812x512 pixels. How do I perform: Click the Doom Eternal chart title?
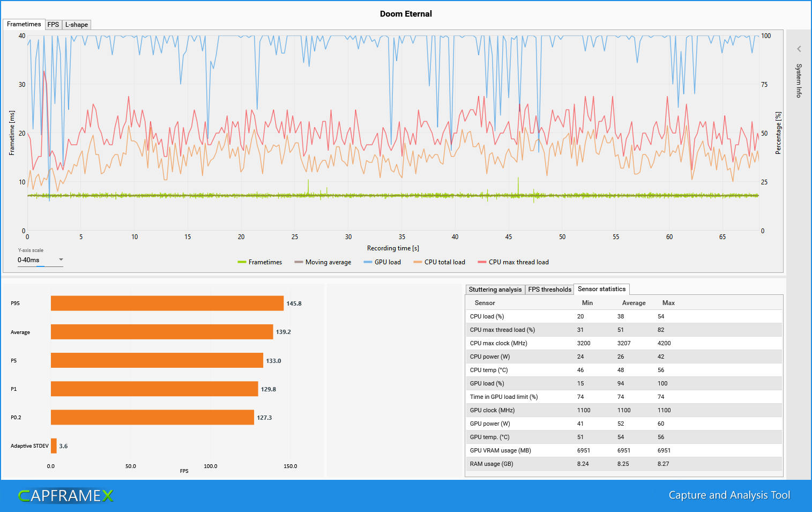(x=406, y=14)
